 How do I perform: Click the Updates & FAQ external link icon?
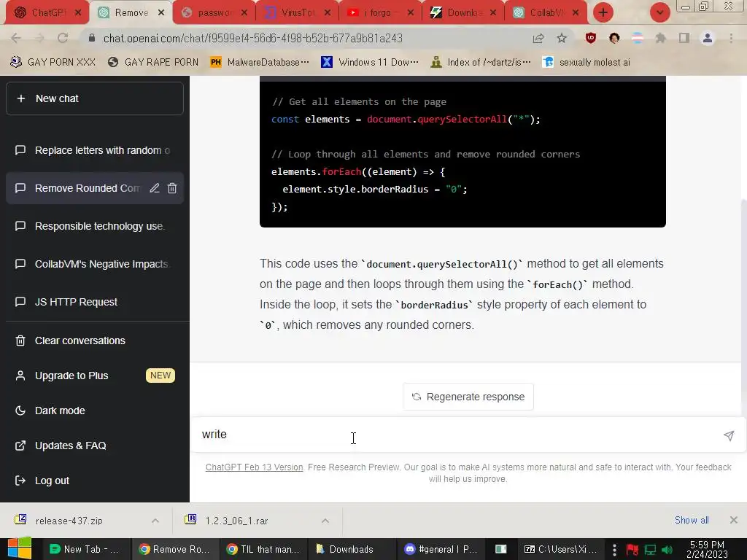(20, 446)
